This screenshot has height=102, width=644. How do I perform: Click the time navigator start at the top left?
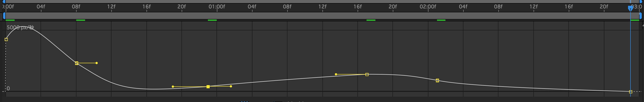pyautogui.click(x=4, y=1)
